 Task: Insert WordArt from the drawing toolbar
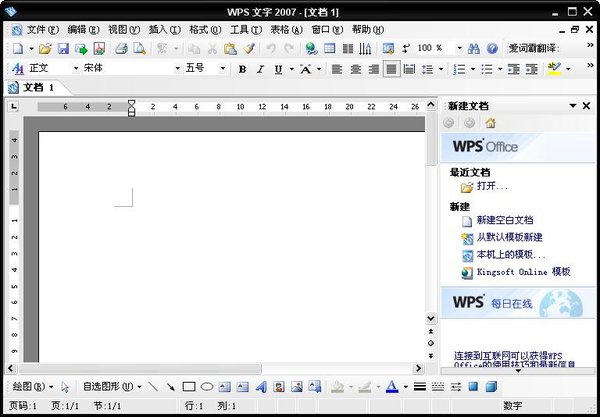261,387
